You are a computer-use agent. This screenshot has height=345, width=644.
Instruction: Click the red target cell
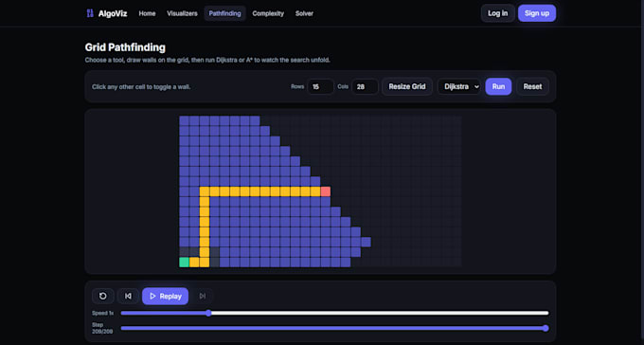[325, 191]
